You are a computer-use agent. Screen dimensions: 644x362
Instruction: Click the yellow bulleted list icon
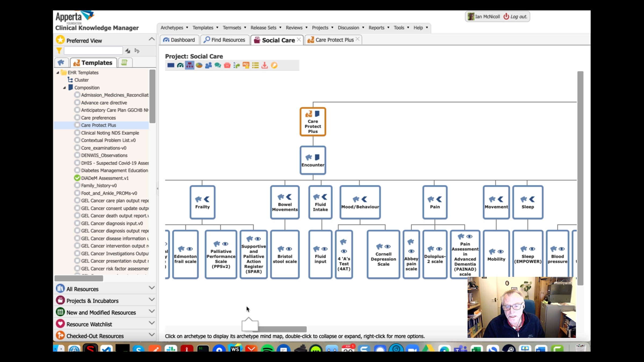click(x=255, y=65)
